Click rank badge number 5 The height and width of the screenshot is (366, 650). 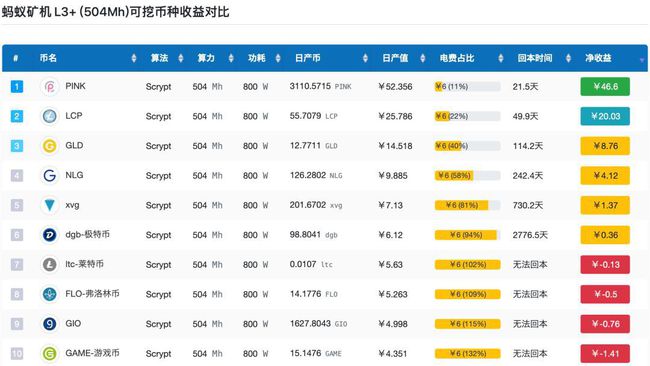pyautogui.click(x=17, y=205)
